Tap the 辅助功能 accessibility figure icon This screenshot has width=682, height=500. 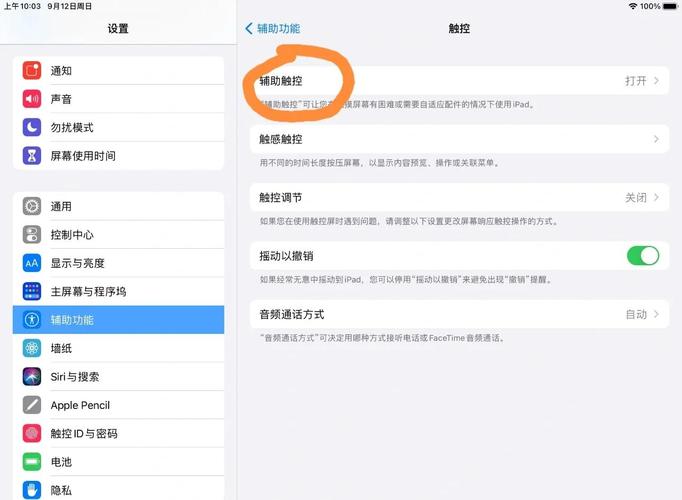[x=32, y=320]
